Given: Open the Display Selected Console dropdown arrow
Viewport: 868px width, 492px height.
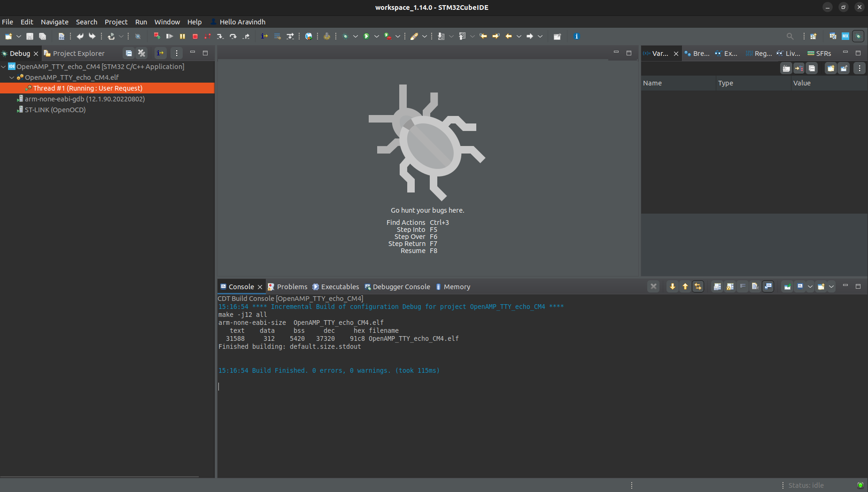Looking at the screenshot, I should coord(810,286).
